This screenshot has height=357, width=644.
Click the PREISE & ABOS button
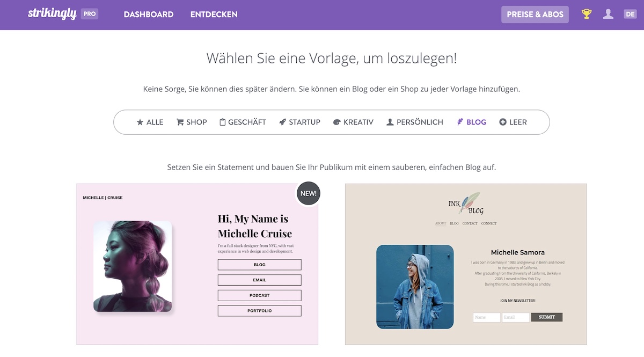click(535, 14)
